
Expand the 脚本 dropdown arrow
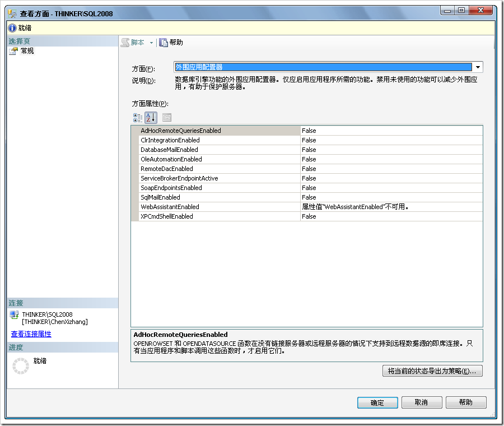[x=152, y=42]
